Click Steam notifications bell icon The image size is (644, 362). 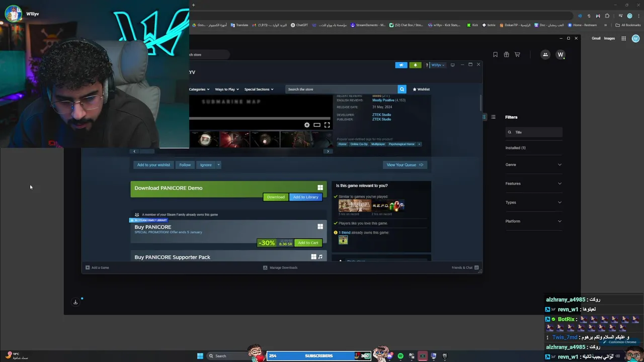(415, 65)
